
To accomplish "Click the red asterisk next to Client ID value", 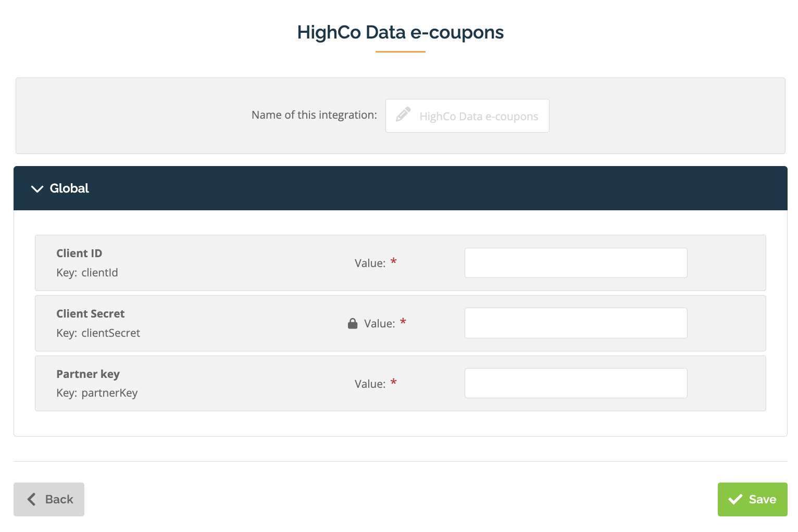I will click(x=394, y=261).
